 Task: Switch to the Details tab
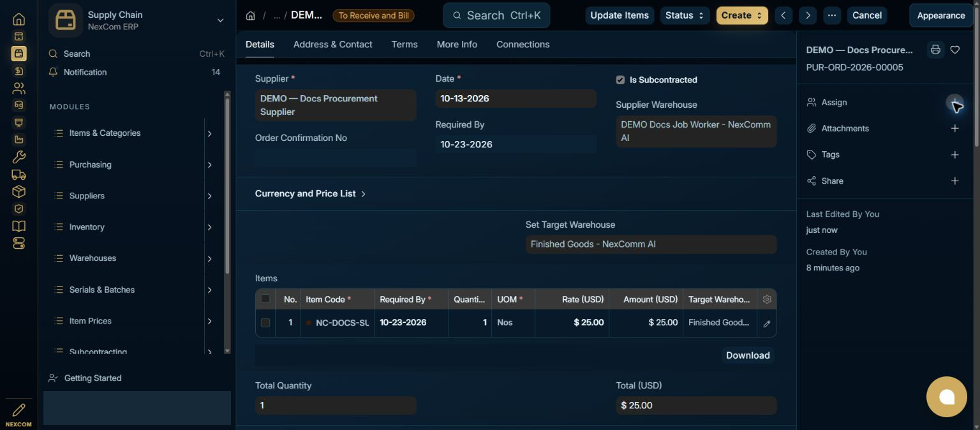[x=260, y=44]
